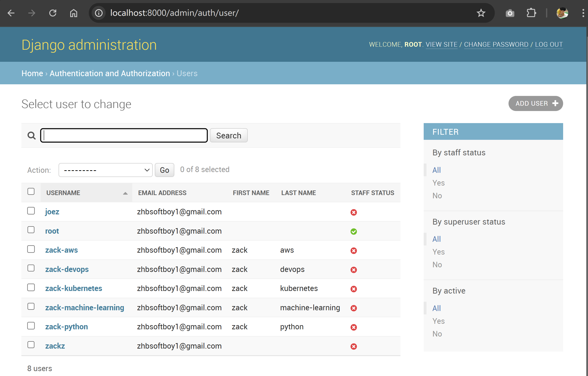Bookmark this page with star icon
Viewport: 588px width, 376px height.
(x=481, y=13)
